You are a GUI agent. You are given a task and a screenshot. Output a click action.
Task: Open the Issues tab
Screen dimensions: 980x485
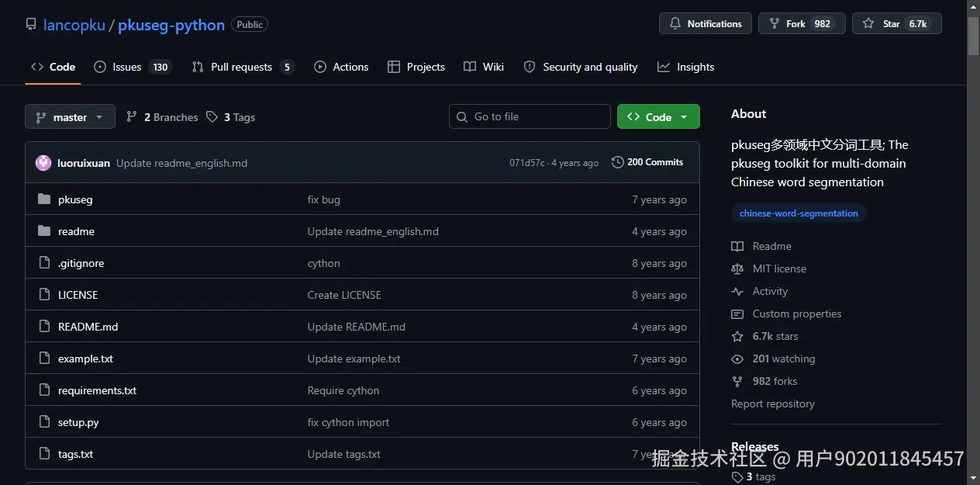point(132,67)
